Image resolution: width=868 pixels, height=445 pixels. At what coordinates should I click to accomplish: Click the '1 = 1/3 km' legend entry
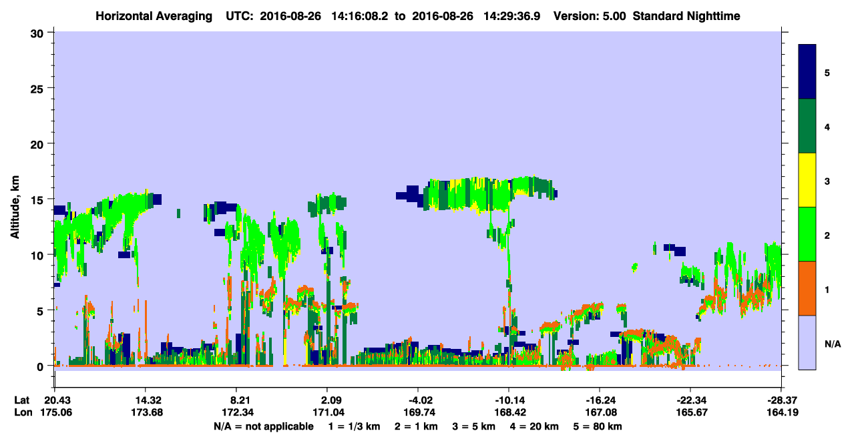355,426
